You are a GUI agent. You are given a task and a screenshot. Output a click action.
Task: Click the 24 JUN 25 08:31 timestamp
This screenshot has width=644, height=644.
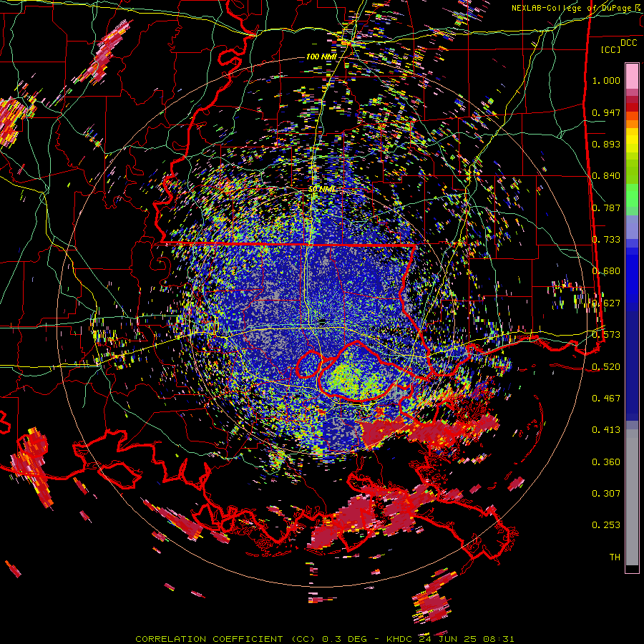[x=466, y=639]
